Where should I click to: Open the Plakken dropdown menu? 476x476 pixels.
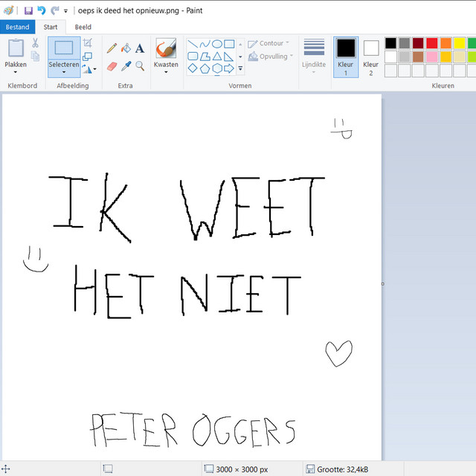[x=16, y=73]
